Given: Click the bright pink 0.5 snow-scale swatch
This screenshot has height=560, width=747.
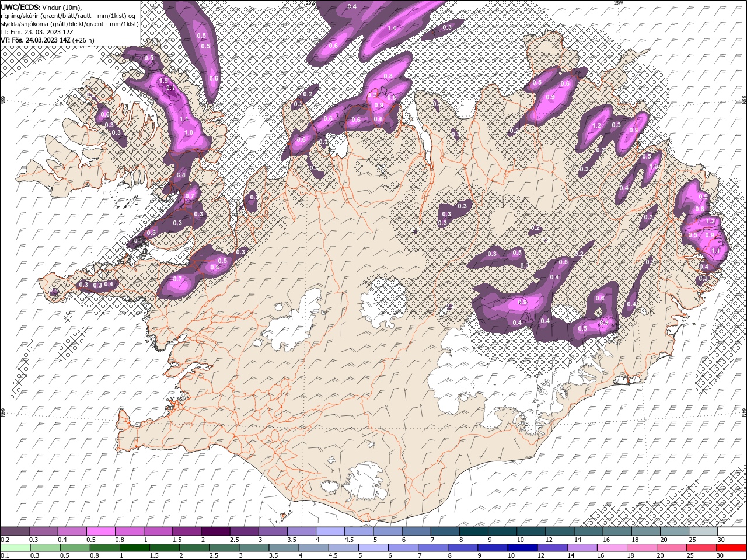Looking at the screenshot, I should (100, 531).
